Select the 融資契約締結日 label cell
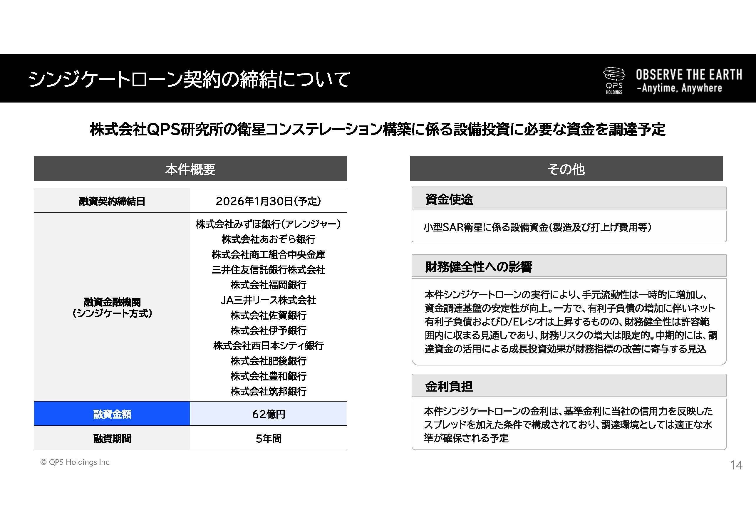Screen dimensions: 756x532 click(x=112, y=200)
